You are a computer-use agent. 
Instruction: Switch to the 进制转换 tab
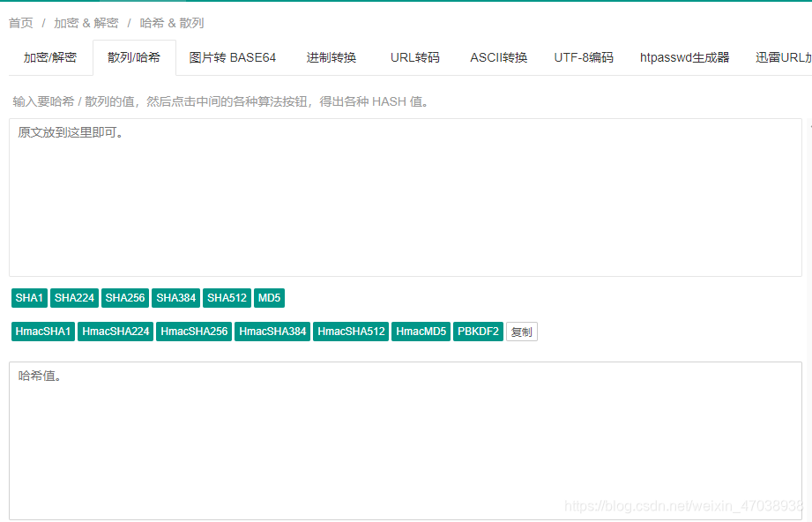coord(332,57)
